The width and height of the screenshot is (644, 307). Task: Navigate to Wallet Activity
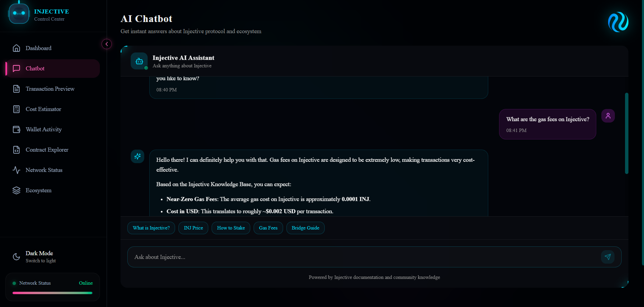point(53,129)
